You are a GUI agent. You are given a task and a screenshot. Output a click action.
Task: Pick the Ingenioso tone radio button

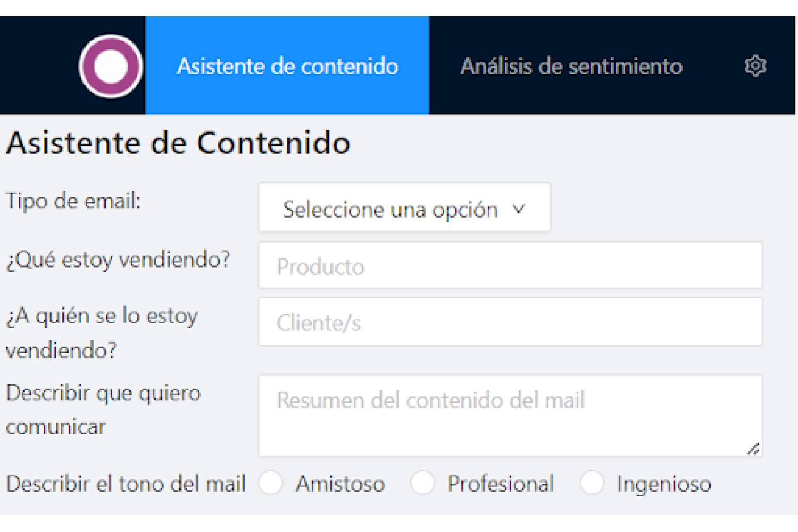(592, 483)
